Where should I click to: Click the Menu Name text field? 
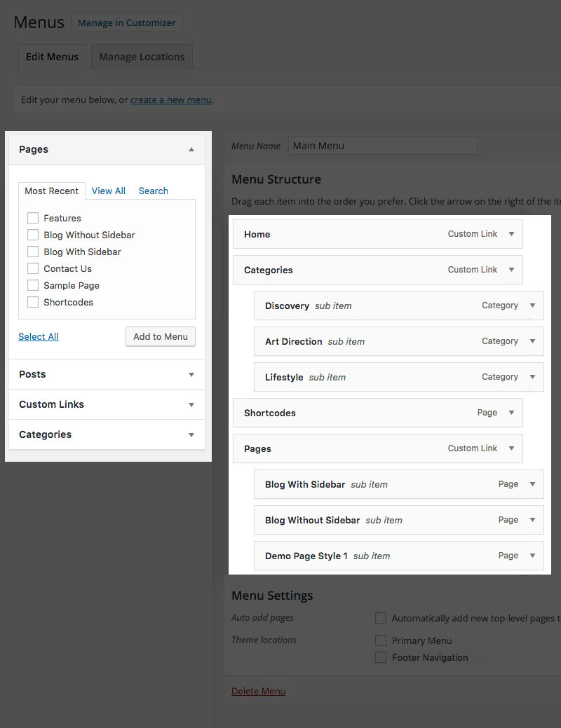coord(382,146)
